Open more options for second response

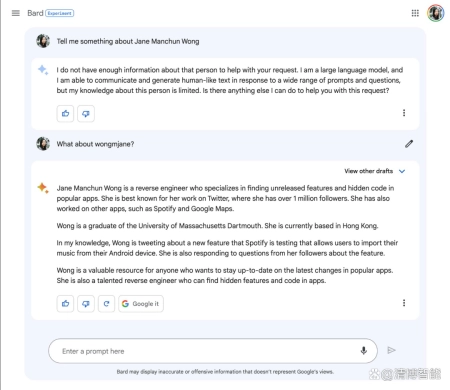pos(404,303)
